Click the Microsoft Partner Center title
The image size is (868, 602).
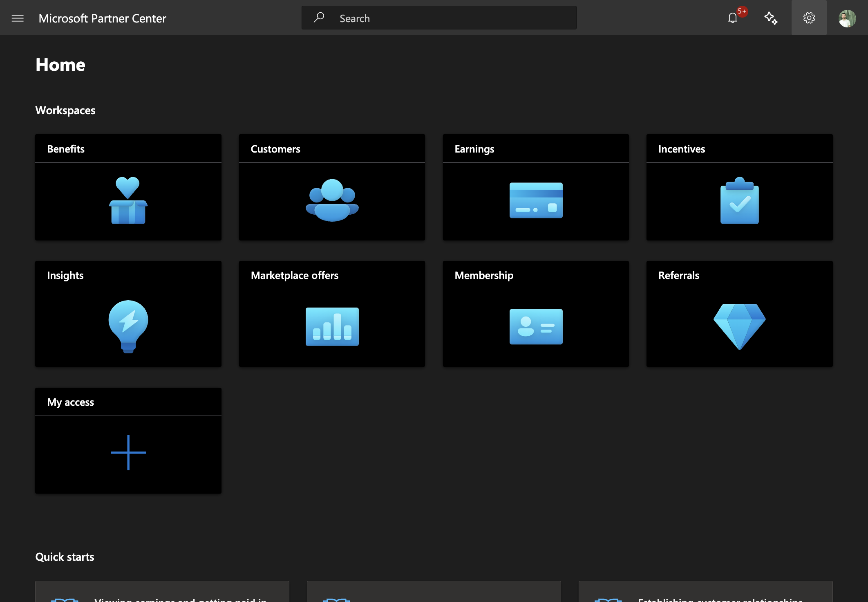click(x=102, y=18)
